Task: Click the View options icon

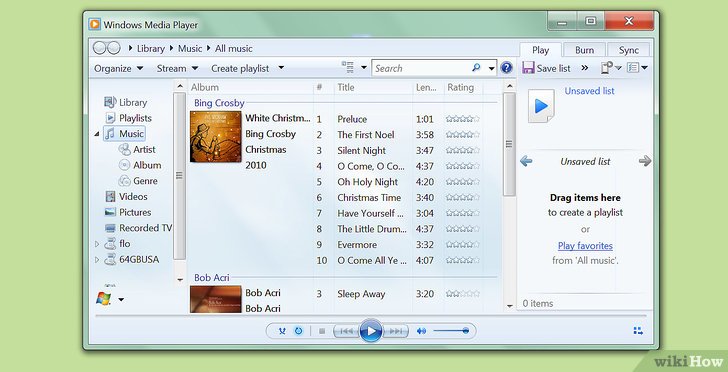Action: point(347,67)
